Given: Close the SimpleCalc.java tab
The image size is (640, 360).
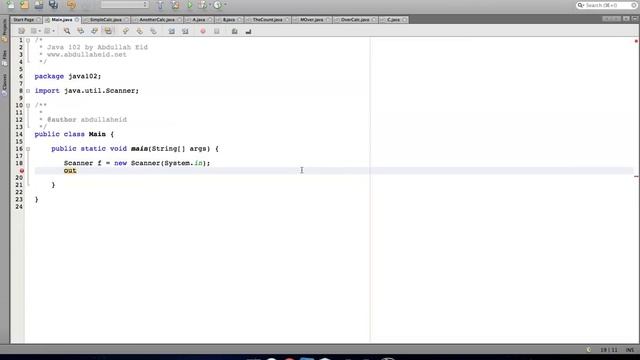Looking at the screenshot, I should (x=126, y=20).
